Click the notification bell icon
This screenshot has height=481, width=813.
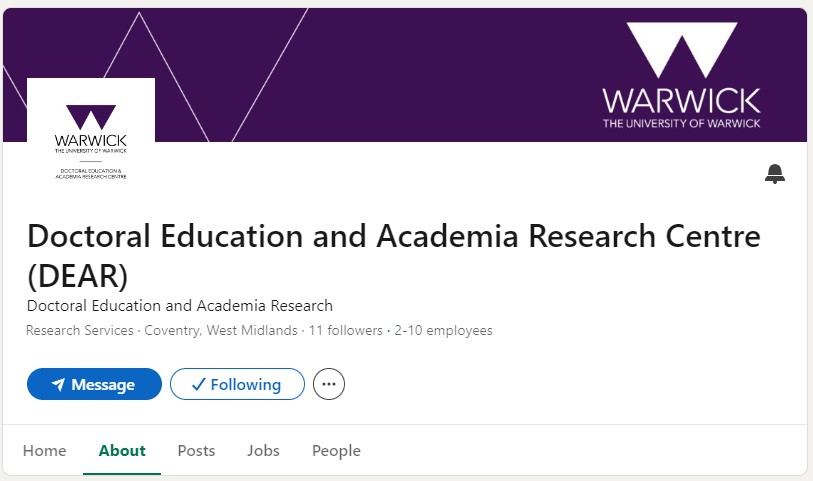click(775, 174)
